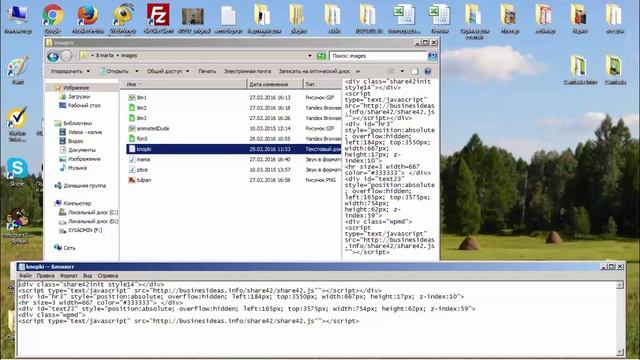Click the Explorer forward navigation arrow
The height and width of the screenshot is (360, 640).
66,56
